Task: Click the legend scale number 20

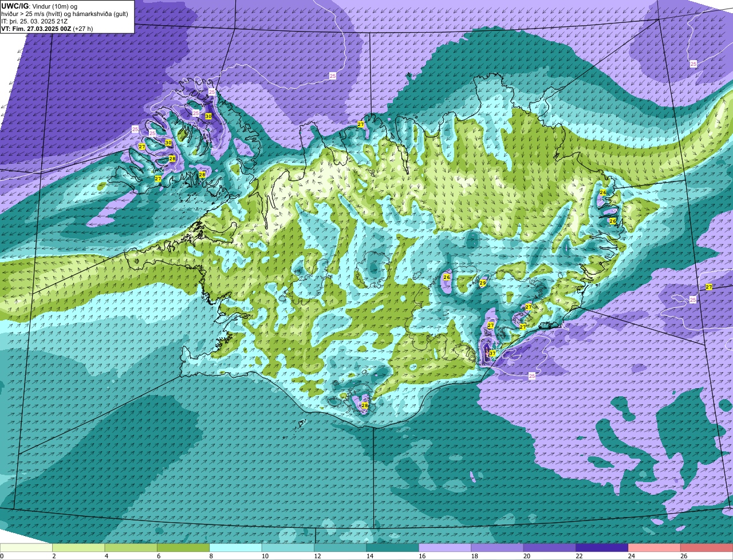Action: pyautogui.click(x=527, y=556)
